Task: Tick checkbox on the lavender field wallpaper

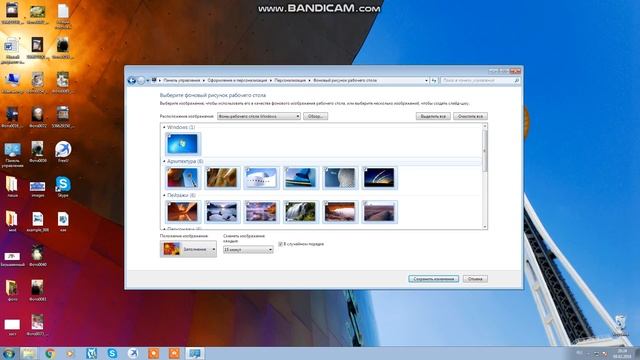Action: [x=366, y=204]
